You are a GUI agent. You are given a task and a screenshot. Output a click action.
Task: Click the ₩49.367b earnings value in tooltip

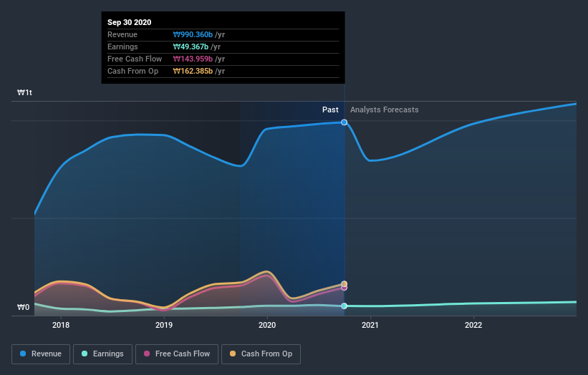pyautogui.click(x=191, y=47)
